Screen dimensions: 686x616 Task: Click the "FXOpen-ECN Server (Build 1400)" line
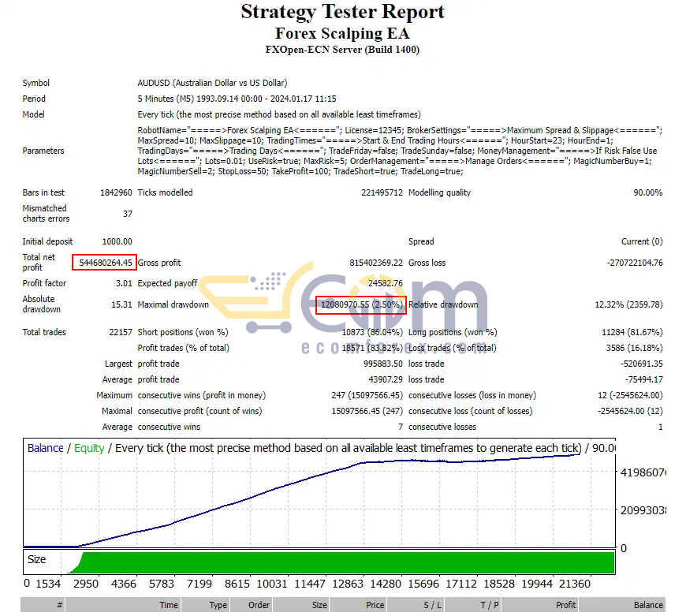click(x=342, y=50)
